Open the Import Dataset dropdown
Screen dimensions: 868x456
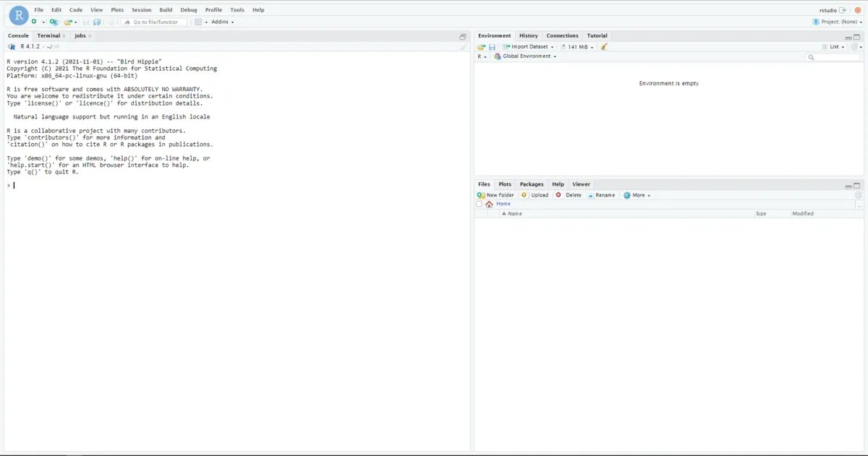(529, 47)
